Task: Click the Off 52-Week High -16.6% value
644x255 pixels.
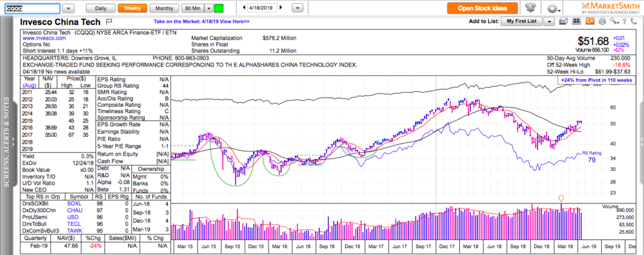Action: 623,65
